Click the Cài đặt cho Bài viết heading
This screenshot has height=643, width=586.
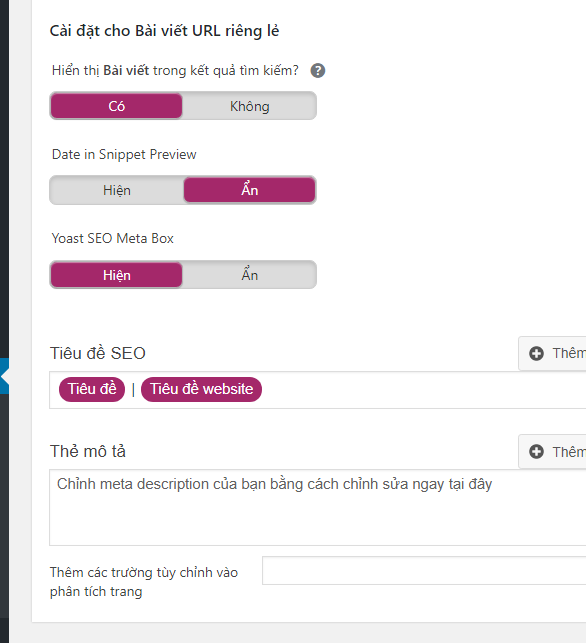(x=164, y=31)
